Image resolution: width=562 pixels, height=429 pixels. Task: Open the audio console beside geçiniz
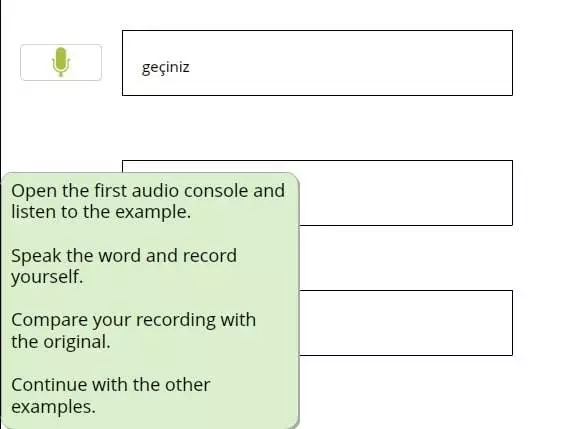click(x=61, y=62)
